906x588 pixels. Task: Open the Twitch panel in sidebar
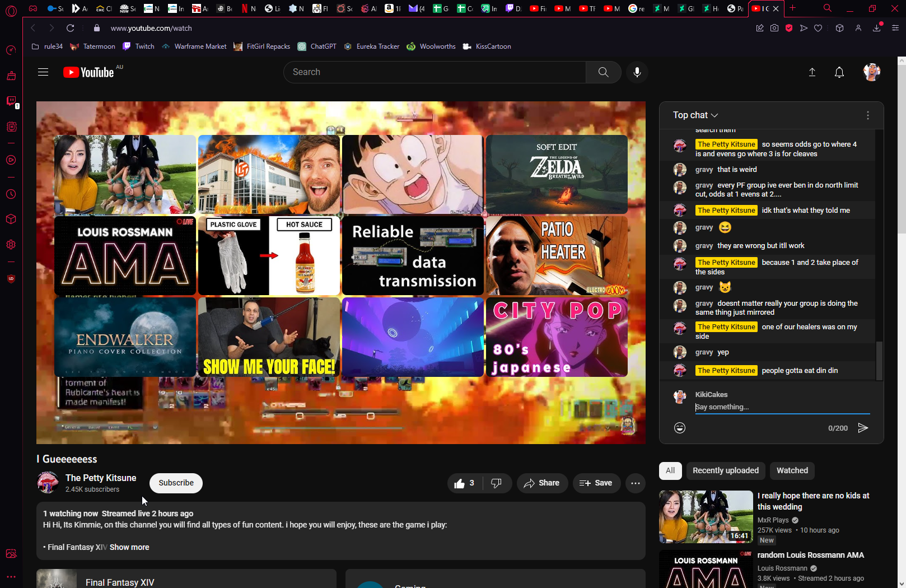coord(11,101)
